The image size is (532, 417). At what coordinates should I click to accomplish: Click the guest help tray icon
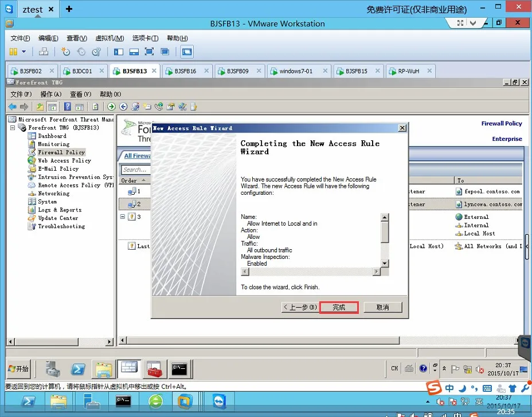(x=423, y=368)
